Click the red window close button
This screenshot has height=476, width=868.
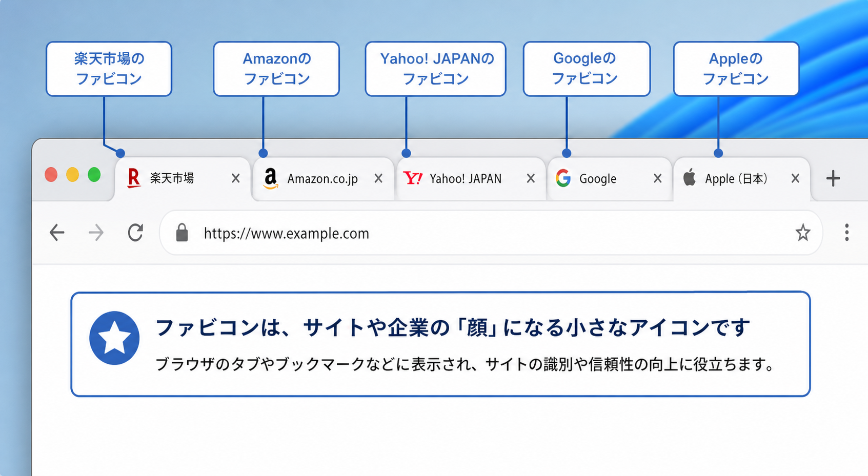pyautogui.click(x=51, y=175)
